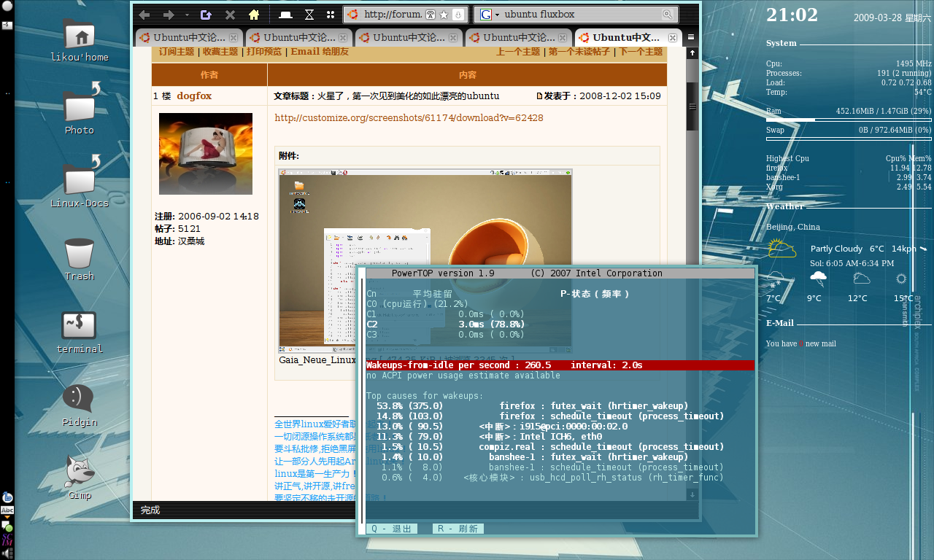Click the RSS feed icon in address bar
Screen dimensions: 934x560
[x=431, y=15]
